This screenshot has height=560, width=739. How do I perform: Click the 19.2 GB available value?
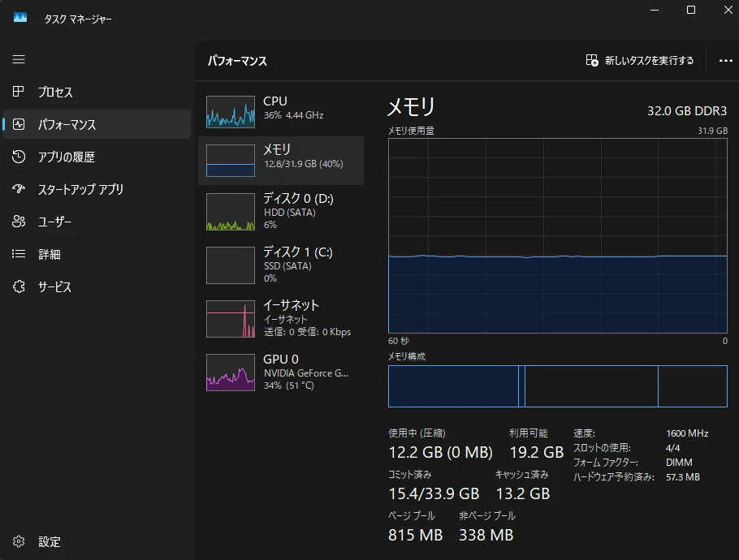click(537, 453)
